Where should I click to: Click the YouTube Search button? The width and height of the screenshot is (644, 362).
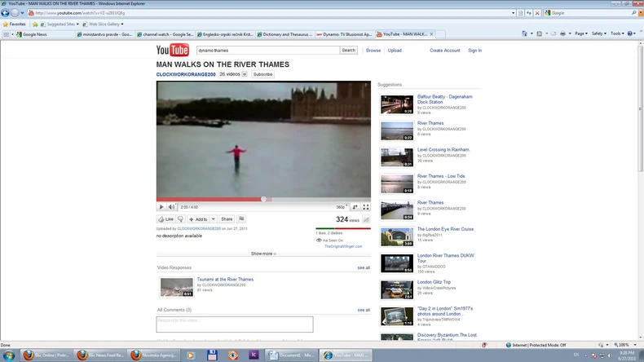click(x=349, y=50)
